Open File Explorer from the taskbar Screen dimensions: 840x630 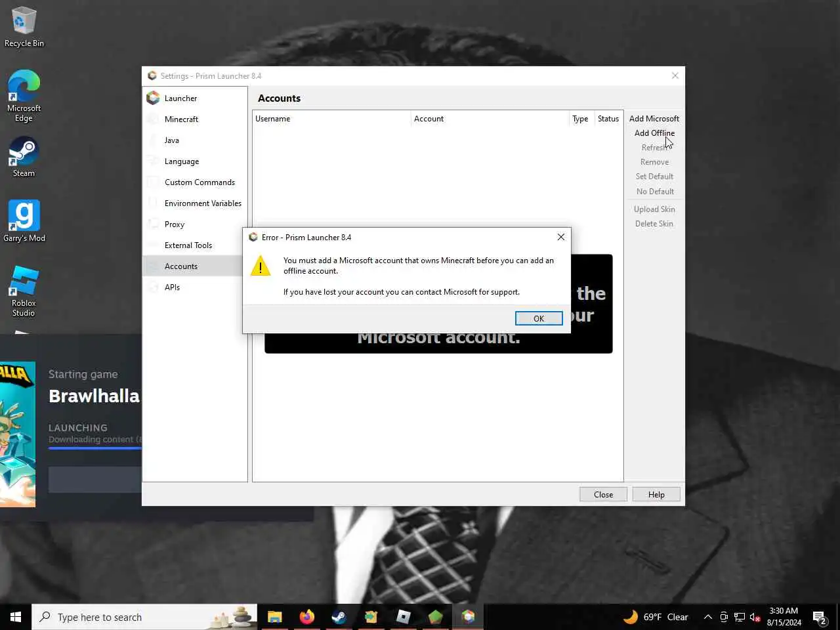pyautogui.click(x=274, y=617)
